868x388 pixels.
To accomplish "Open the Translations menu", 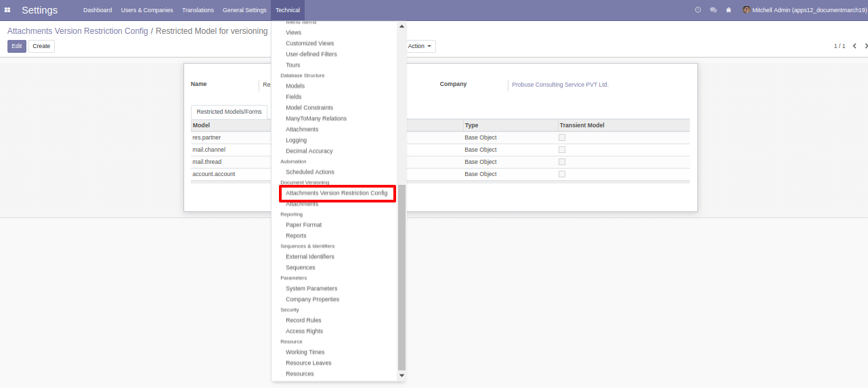I will [x=198, y=10].
